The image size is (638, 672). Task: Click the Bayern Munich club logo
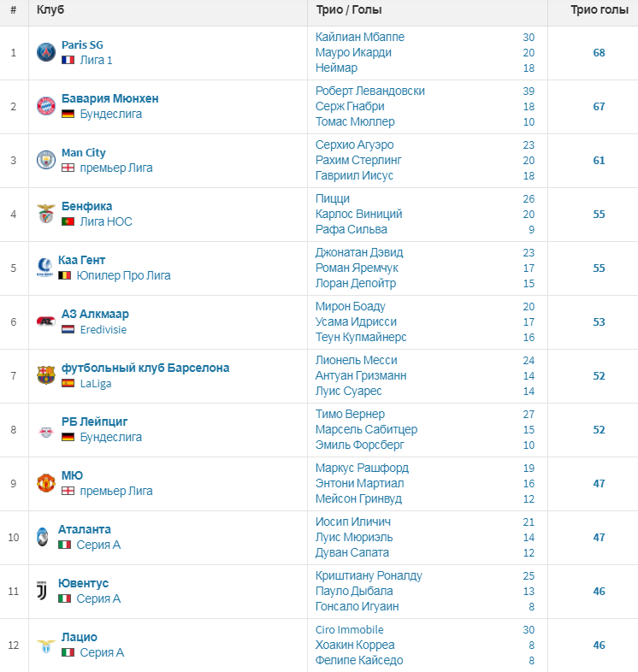click(46, 106)
